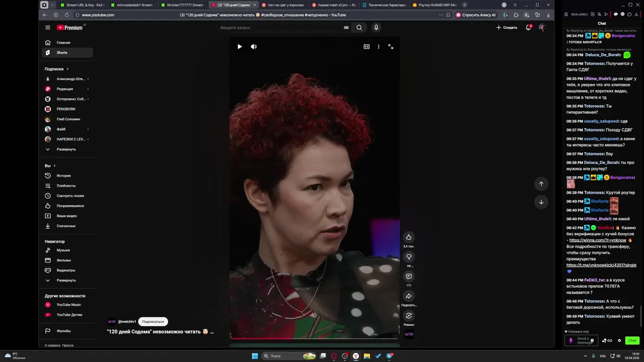Expand the Подписки section chevron
The height and width of the screenshot is (362, 644).
pyautogui.click(x=67, y=69)
